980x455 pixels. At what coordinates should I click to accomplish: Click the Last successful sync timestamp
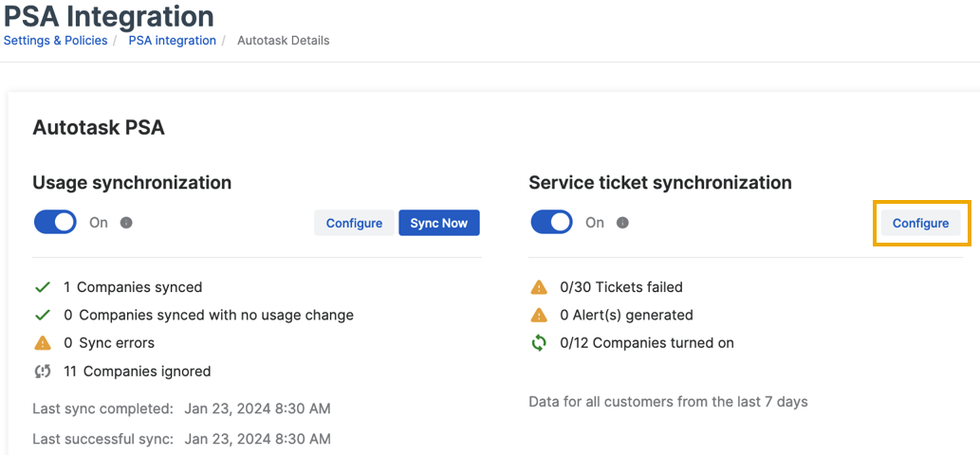(x=257, y=439)
